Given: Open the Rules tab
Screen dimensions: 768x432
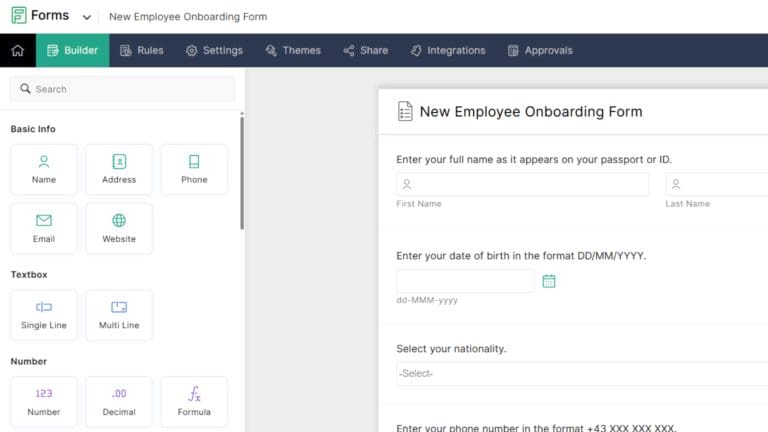Looking at the screenshot, I should point(142,50).
